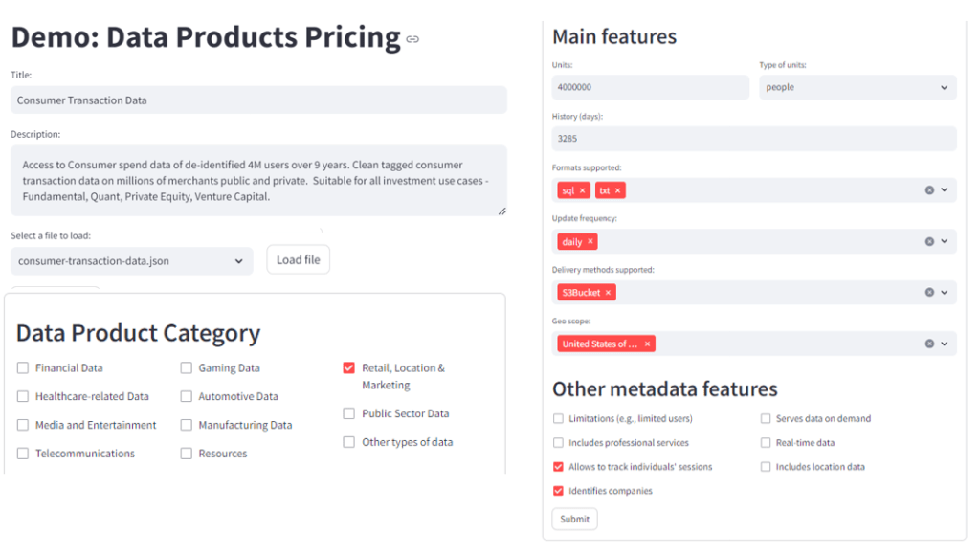Image resolution: width=980 pixels, height=555 pixels.
Task: Remove the txt format tag
Action: pos(618,190)
